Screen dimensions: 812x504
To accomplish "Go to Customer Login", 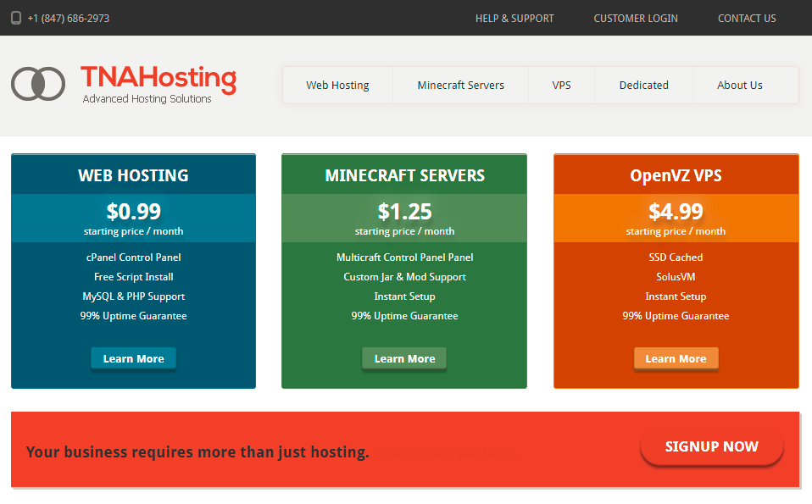I will coord(636,18).
